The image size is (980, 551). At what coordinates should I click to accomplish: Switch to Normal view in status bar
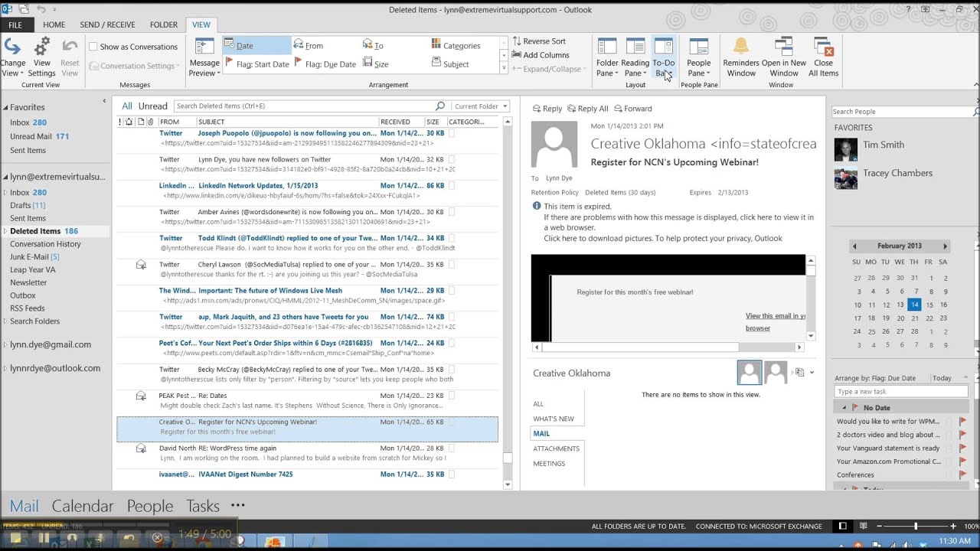coord(843,527)
